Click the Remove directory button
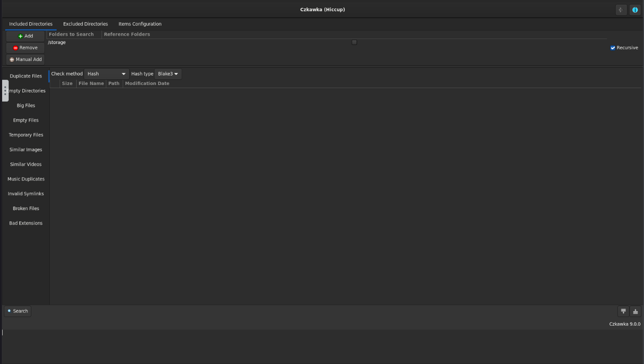644x364 pixels. 25,48
